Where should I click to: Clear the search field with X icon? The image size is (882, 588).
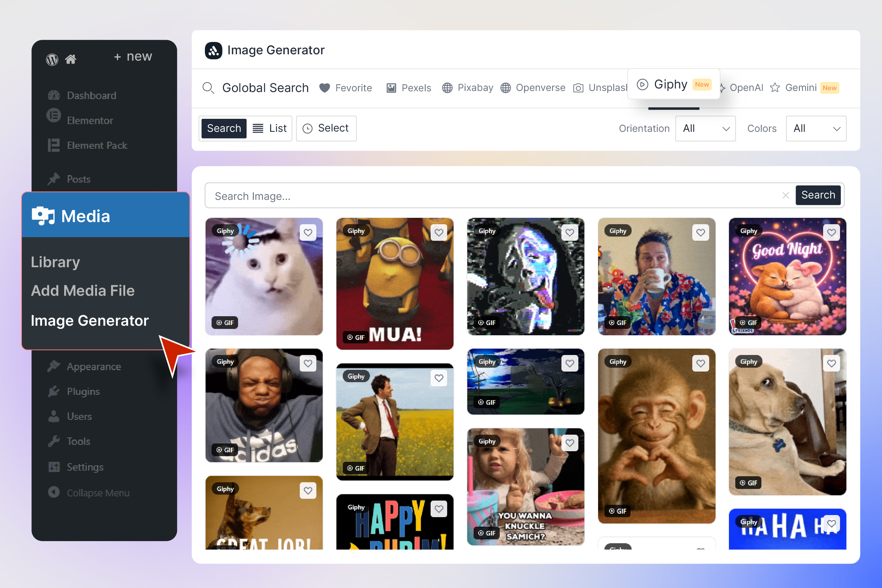[x=785, y=195]
